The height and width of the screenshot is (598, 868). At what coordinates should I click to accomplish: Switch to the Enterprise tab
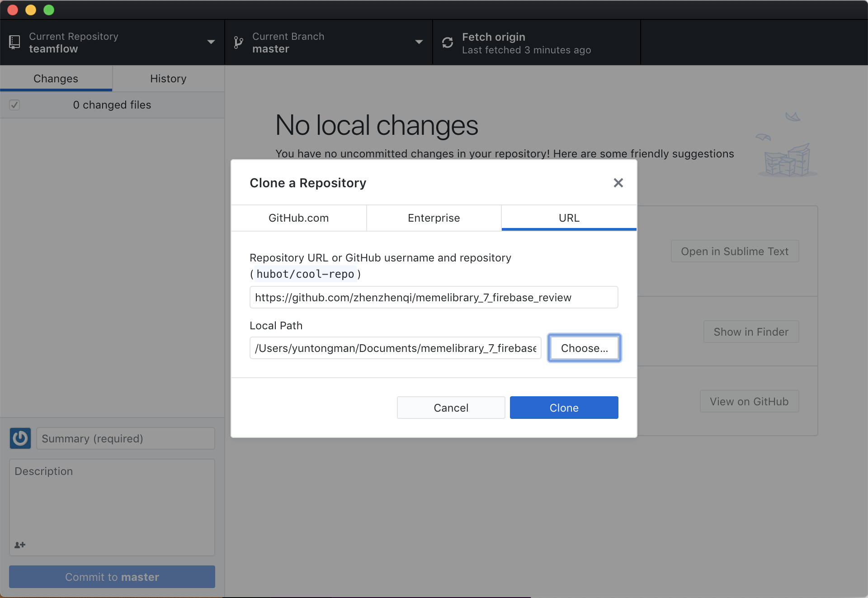click(x=434, y=218)
